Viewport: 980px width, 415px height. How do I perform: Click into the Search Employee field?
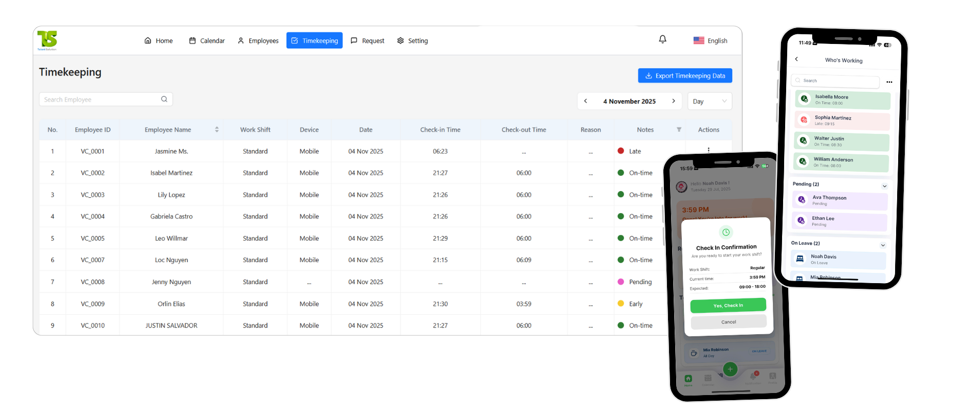tap(100, 99)
